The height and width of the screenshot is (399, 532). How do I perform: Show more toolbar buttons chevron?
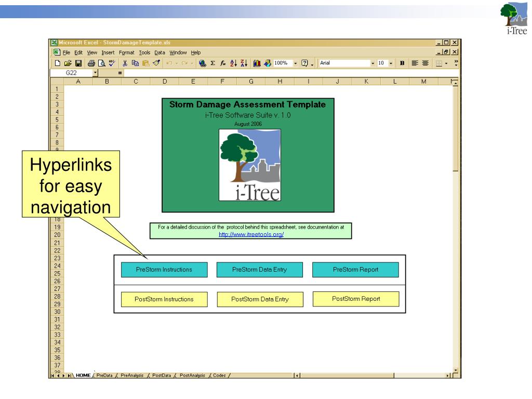[x=456, y=63]
